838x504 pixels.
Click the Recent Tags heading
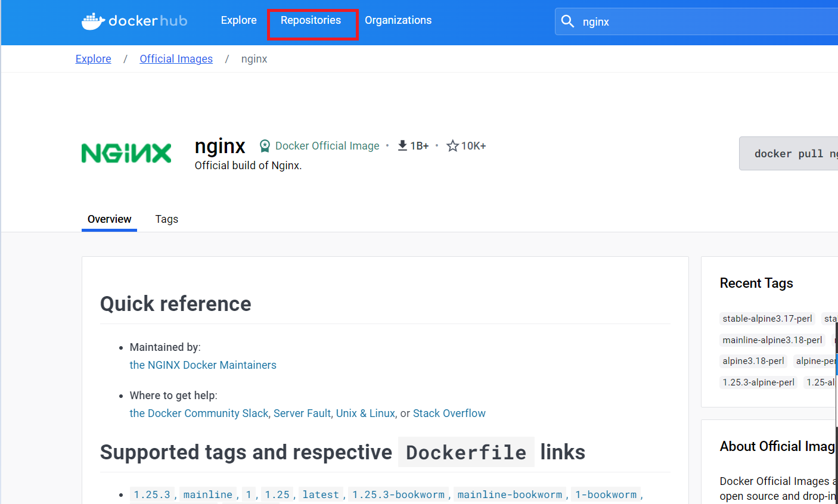pyautogui.click(x=756, y=283)
